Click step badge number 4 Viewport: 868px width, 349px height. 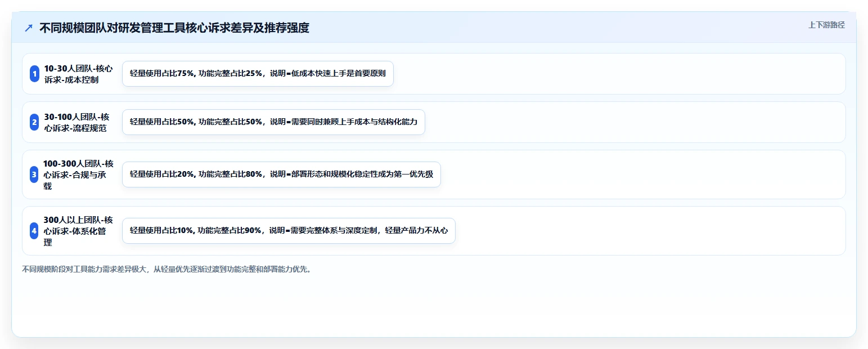click(34, 231)
